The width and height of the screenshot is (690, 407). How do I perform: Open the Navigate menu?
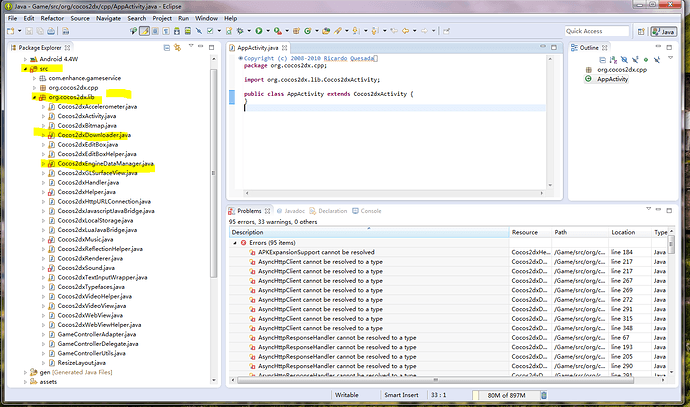109,18
